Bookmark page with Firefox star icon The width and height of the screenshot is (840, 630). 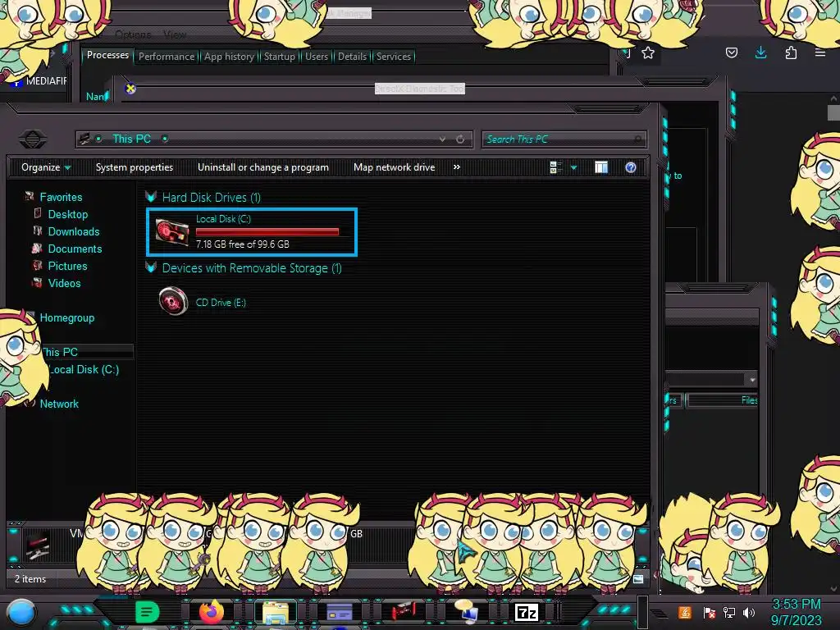[x=648, y=52]
